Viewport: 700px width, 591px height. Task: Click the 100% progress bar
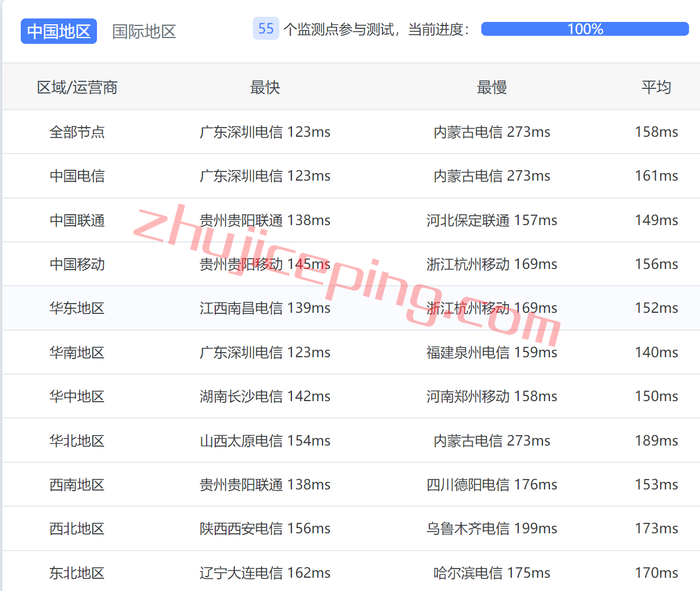pos(585,29)
